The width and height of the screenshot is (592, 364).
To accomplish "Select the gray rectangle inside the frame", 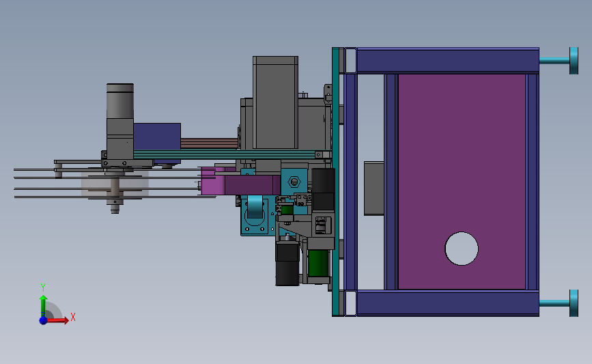I will point(373,188).
